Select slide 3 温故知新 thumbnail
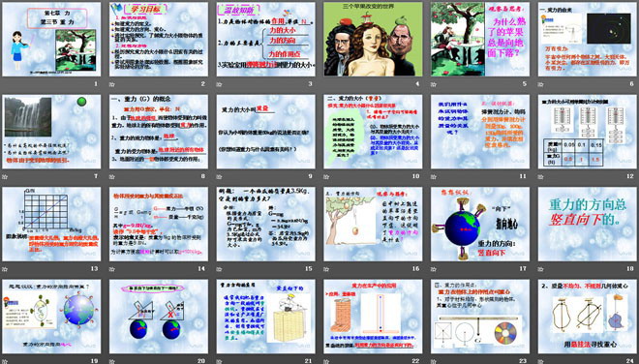The image size is (639, 364). pyautogui.click(x=265, y=39)
